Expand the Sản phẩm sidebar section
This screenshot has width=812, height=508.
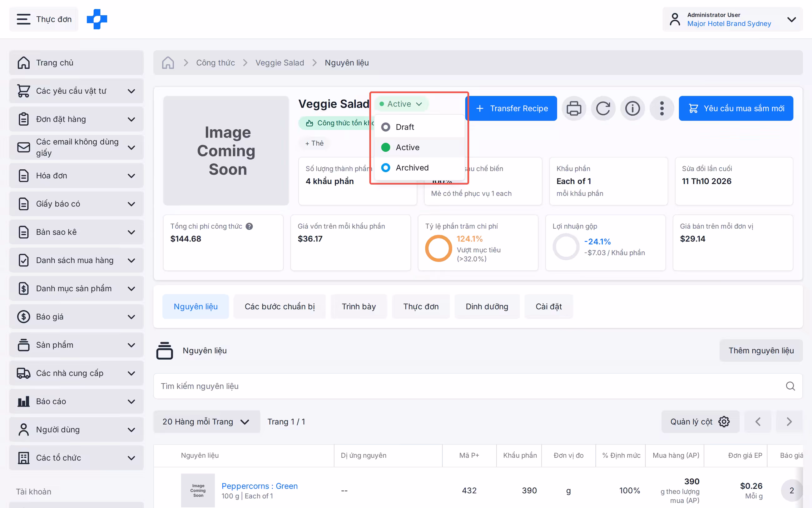[x=76, y=345]
